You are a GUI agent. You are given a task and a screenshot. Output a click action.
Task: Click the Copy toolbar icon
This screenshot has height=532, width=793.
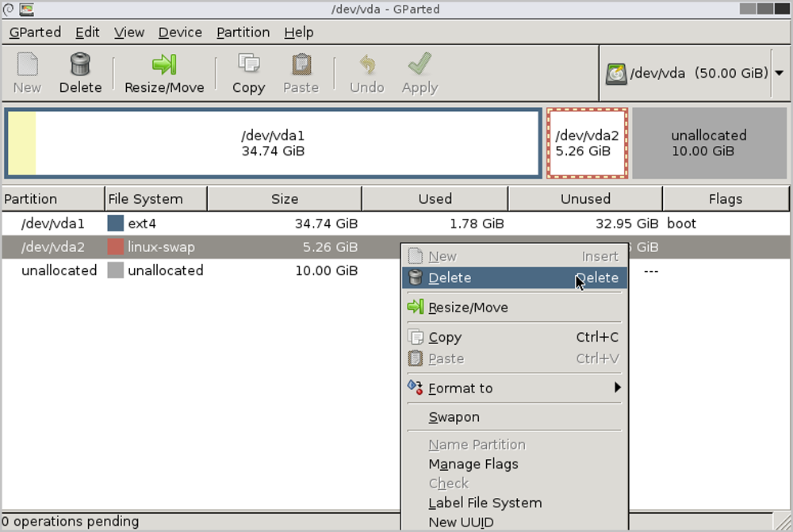(x=248, y=64)
